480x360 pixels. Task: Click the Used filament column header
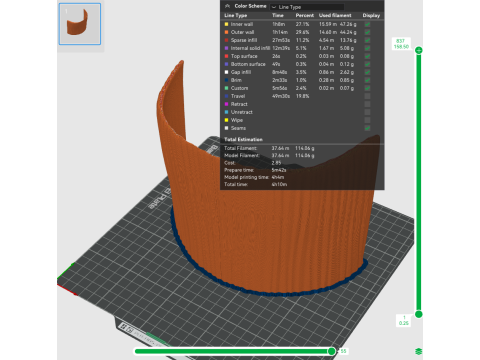335,15
